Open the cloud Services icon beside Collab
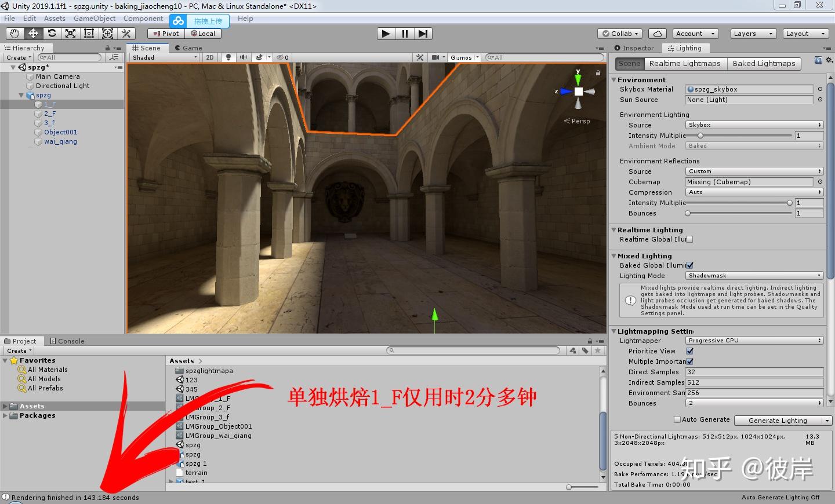The image size is (835, 504). (658, 34)
